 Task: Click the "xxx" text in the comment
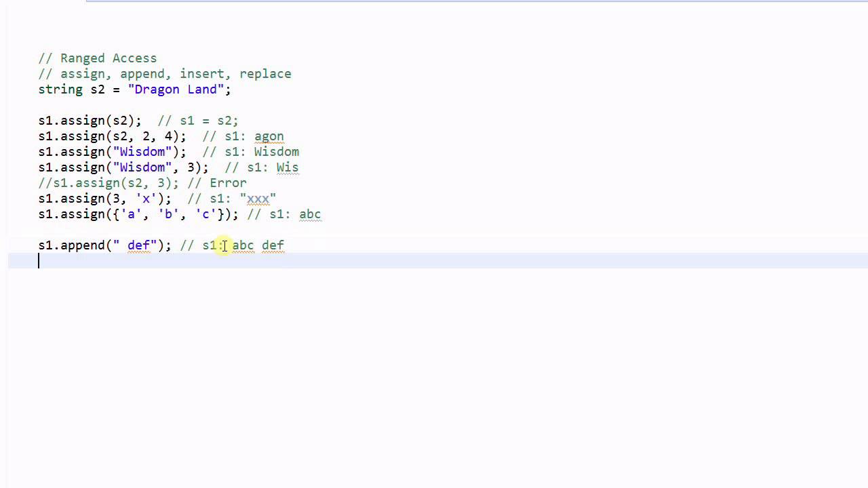[x=258, y=199]
